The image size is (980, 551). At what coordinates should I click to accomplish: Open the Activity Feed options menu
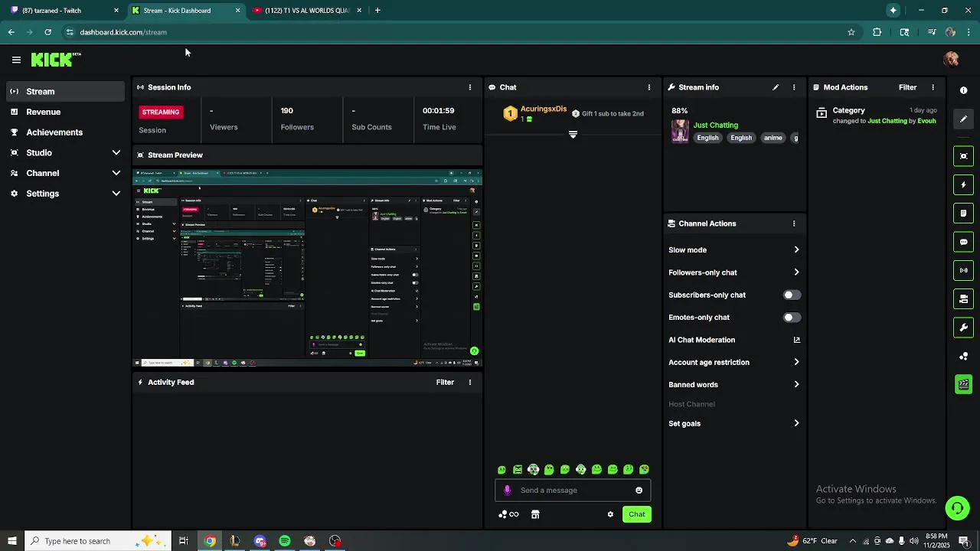click(470, 382)
